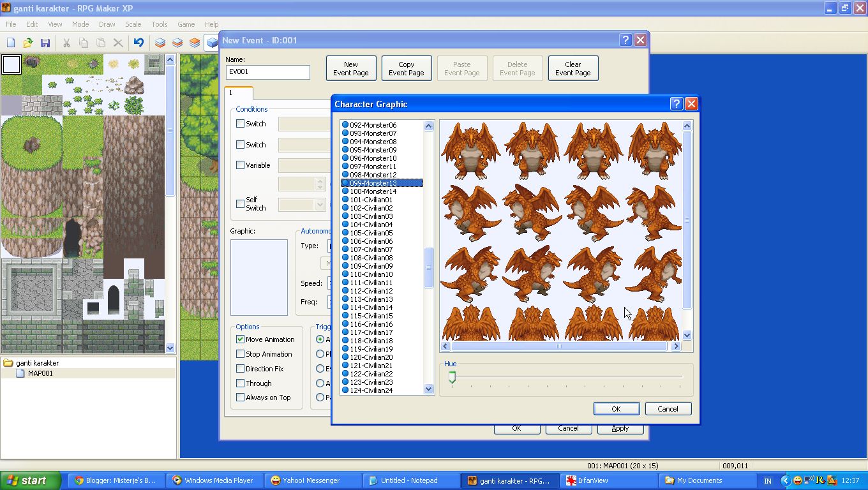Open the Self Switch dropdown
Image resolution: width=868 pixels, height=490 pixels.
[x=320, y=205]
